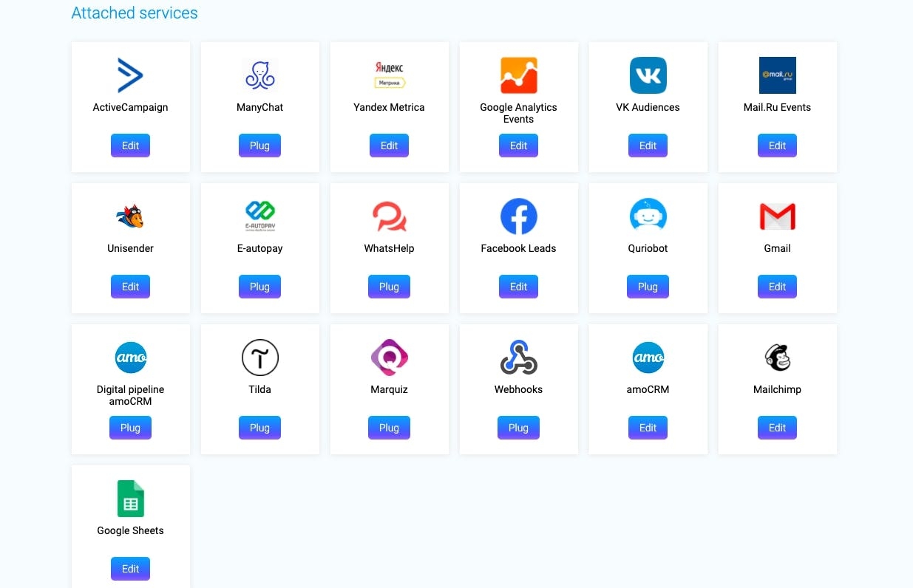Click the Mail.Ru Events label text

777,107
